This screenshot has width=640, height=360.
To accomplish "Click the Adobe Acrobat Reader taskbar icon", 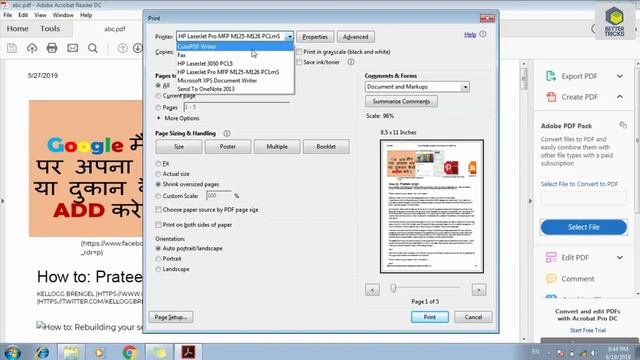I will tap(188, 351).
